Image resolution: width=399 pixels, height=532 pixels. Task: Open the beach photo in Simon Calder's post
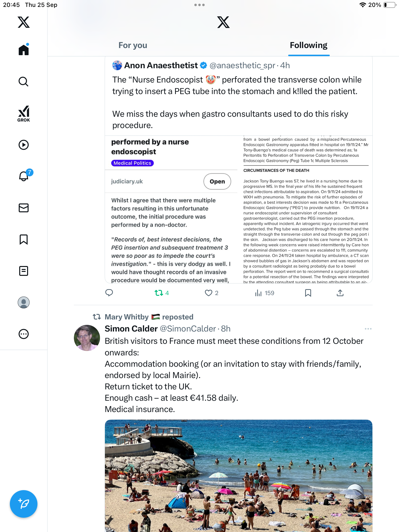[238, 475]
